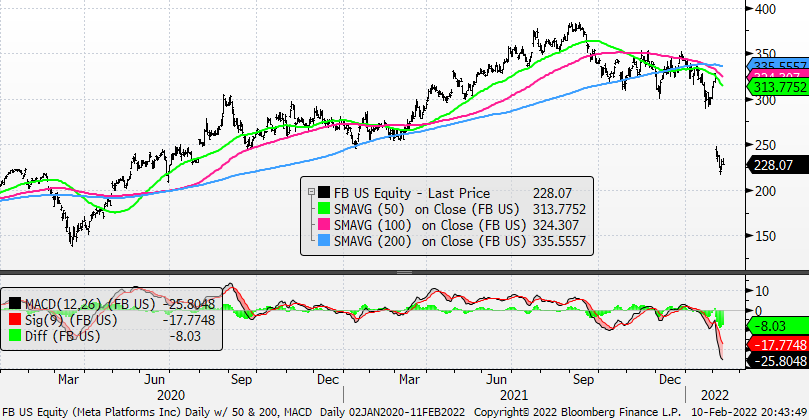Screen dimensions: 809x420
Task: Click the black Last Price color swatch
Action: 324,193
